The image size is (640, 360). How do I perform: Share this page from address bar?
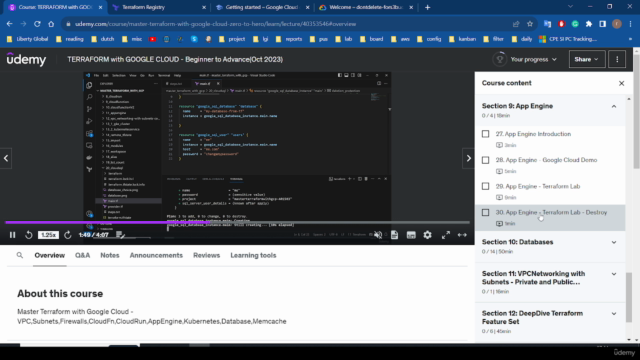tap(516, 24)
